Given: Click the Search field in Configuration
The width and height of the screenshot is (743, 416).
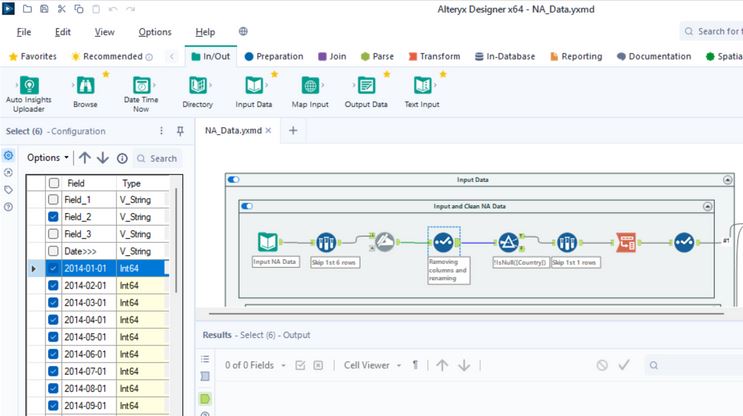Looking at the screenshot, I should 157,158.
